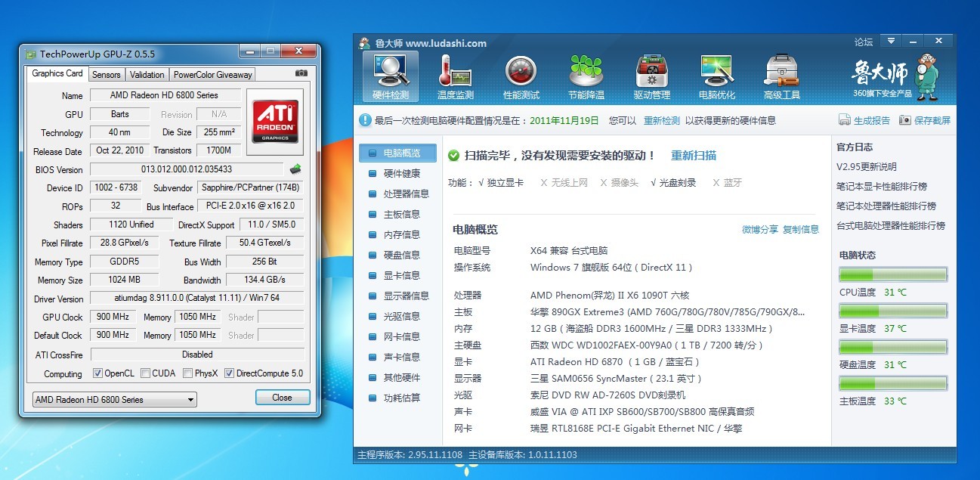Click the Name field AMD Radeon HD 6800 Series
Viewport: 980px width, 480px height.
pos(165,95)
